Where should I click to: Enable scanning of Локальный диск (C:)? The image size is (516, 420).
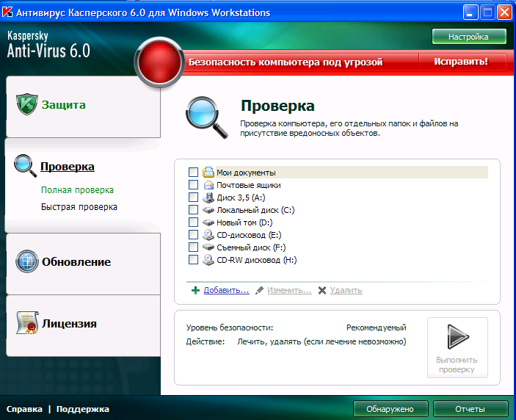[x=193, y=210]
